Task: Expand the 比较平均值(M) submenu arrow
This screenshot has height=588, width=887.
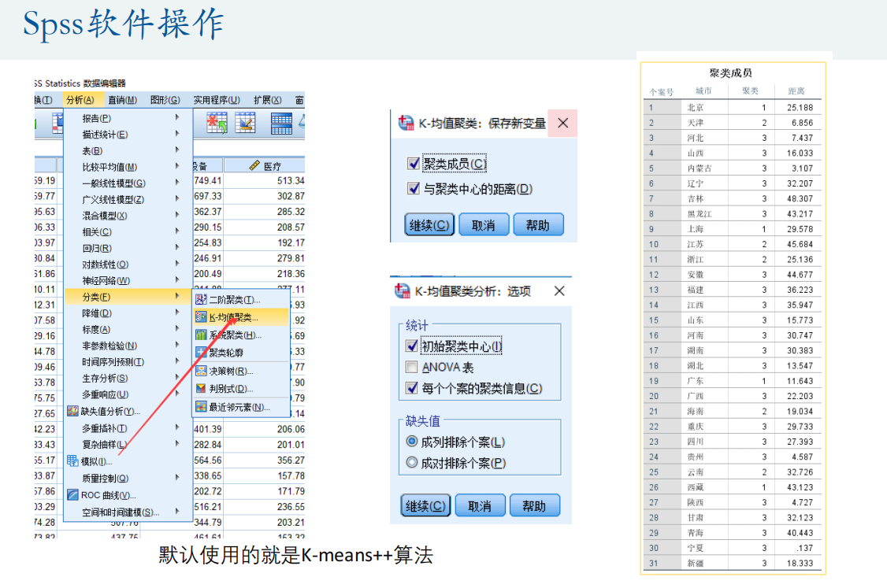Action: tap(177, 166)
